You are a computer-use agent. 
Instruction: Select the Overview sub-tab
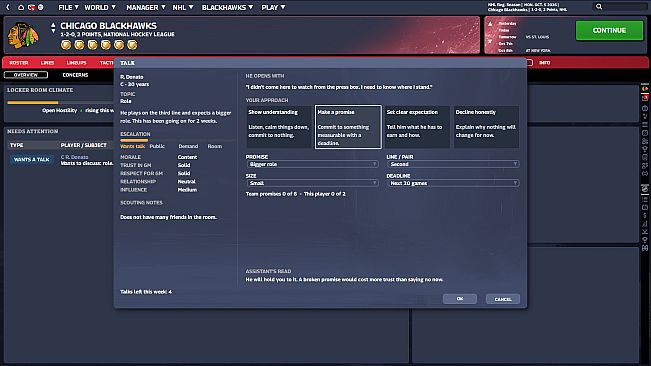pyautogui.click(x=26, y=75)
